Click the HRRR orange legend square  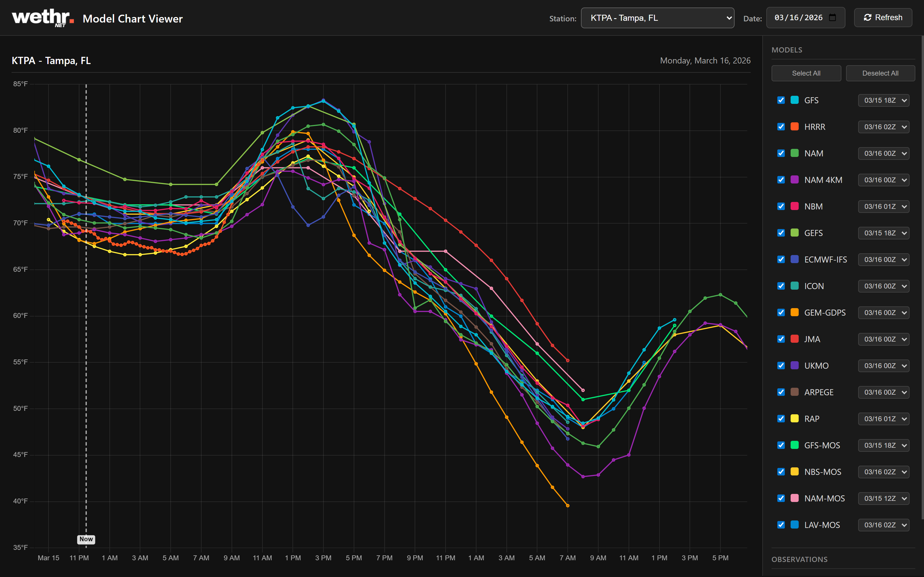pyautogui.click(x=795, y=127)
